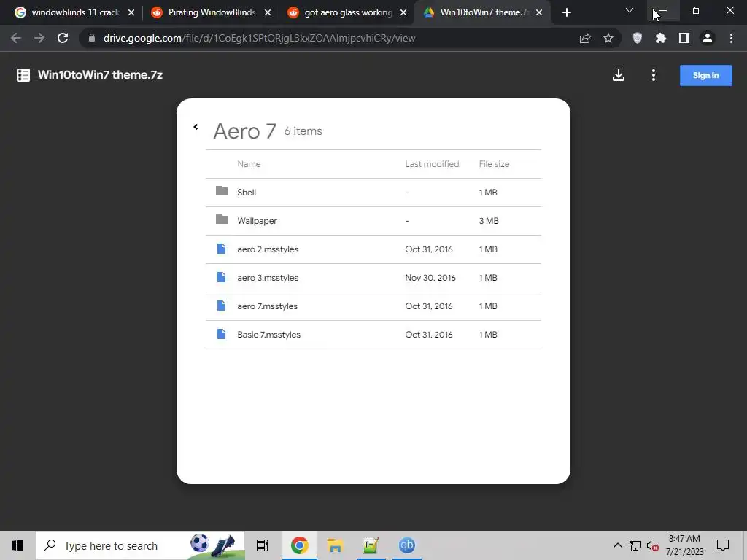Click the Shell folder icon

tap(222, 191)
